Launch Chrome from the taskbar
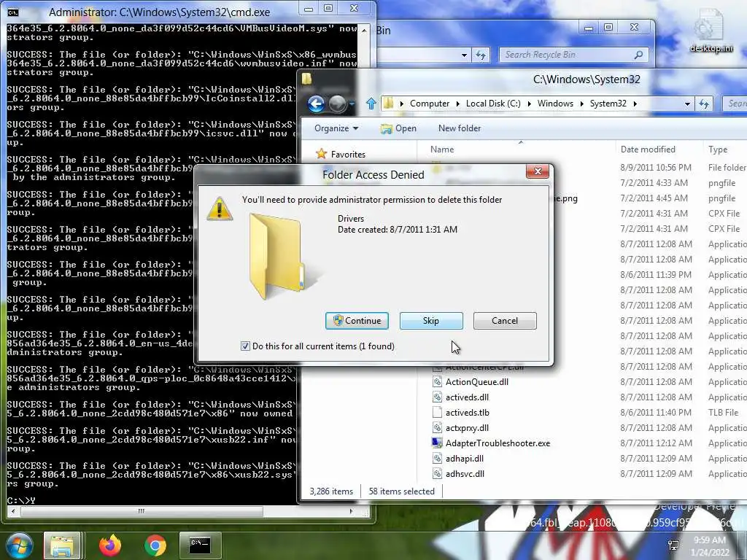The height and width of the screenshot is (560, 747). 155,545
